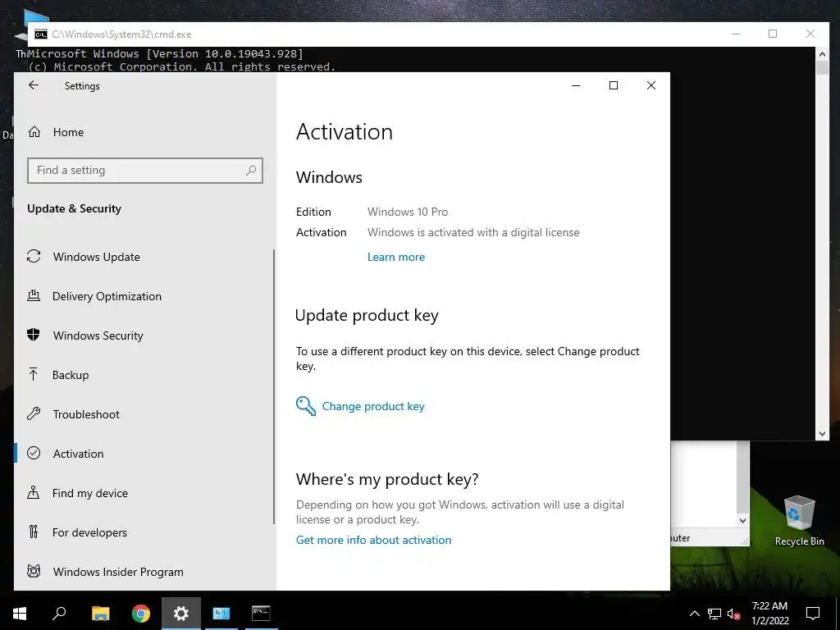The height and width of the screenshot is (630, 840).
Task: Maximize the Settings window
Action: pos(614,85)
